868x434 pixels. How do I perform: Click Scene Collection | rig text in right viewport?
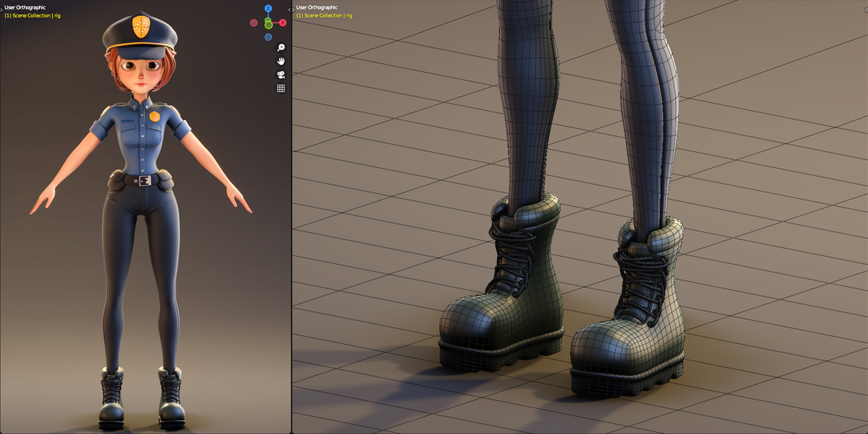328,15
